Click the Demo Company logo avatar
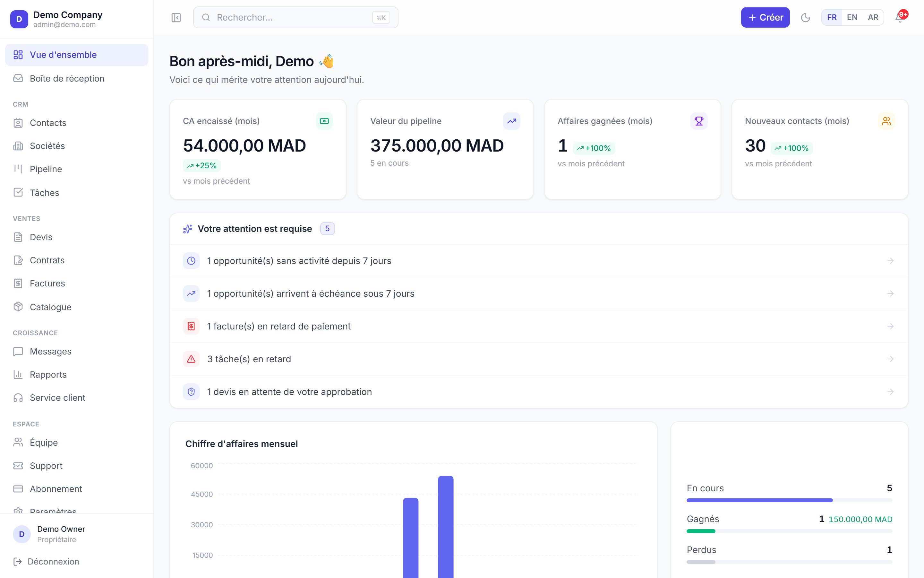 19,19
